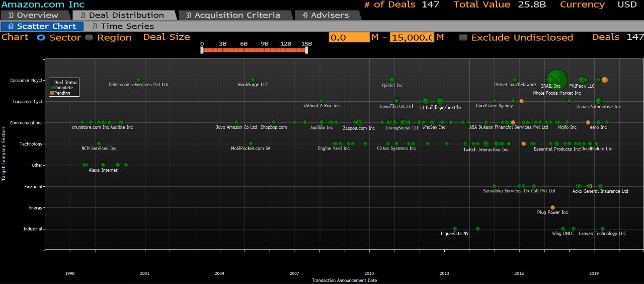Click the Alexa Internet deal bubble

(103, 165)
